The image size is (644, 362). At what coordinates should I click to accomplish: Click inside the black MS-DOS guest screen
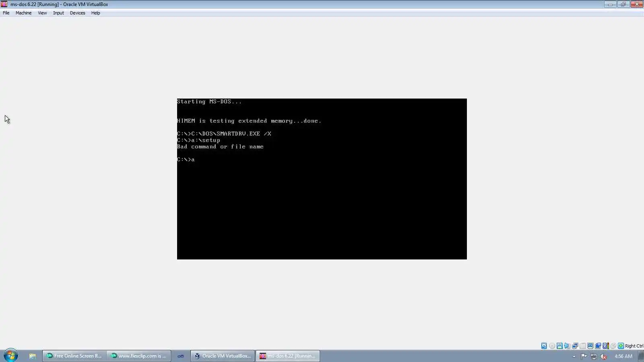pyautogui.click(x=322, y=179)
